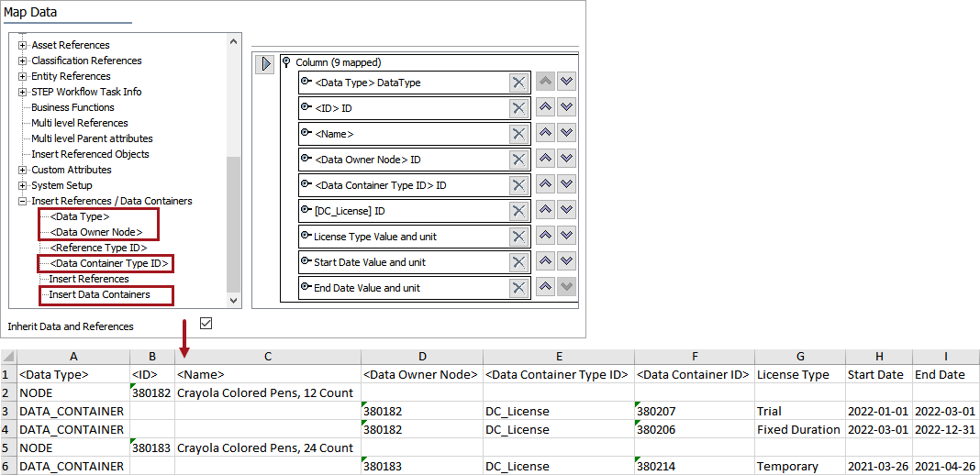Viewport: 980px width, 475px height.
Task: Move <Data Container Type ID> ID up
Action: pos(545,184)
